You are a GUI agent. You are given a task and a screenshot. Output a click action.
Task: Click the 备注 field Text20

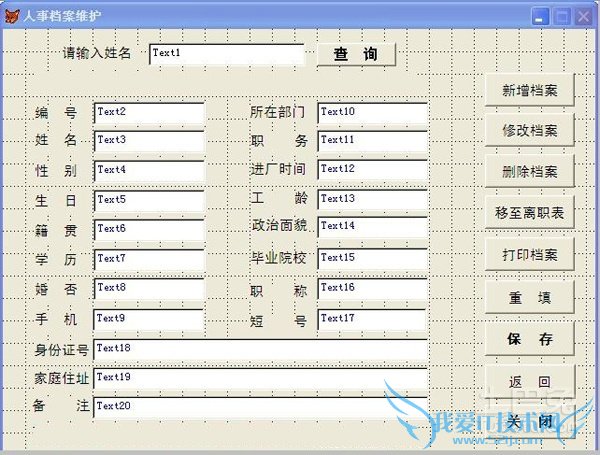260,407
